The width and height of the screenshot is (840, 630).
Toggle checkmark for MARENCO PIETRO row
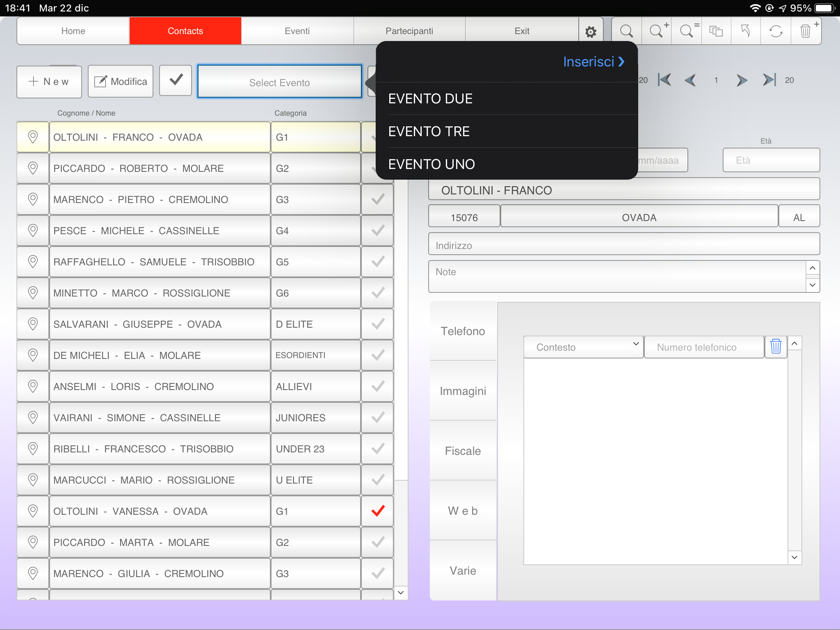377,199
